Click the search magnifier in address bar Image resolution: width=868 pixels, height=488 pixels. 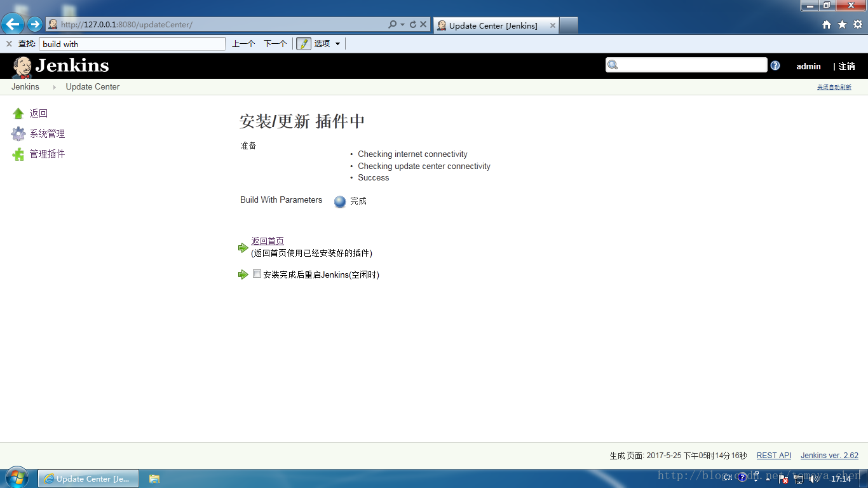393,24
